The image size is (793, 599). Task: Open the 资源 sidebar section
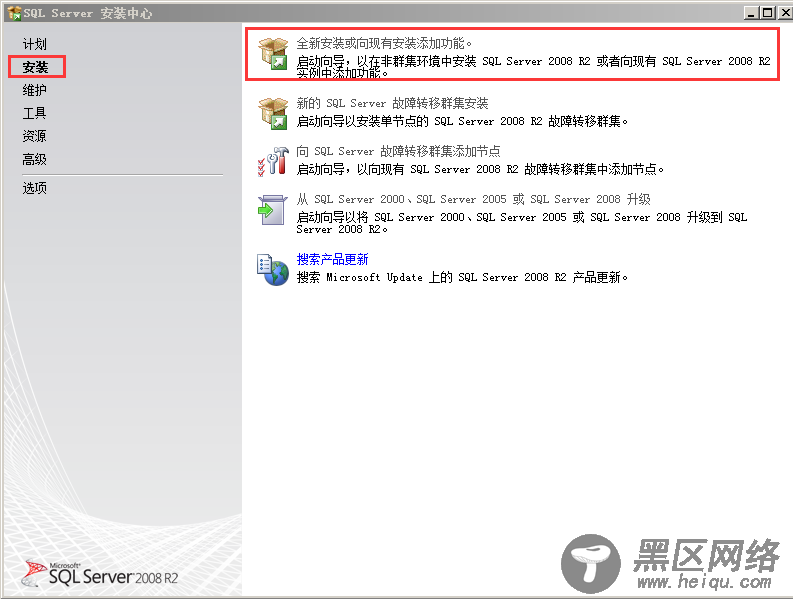pyautogui.click(x=34, y=136)
